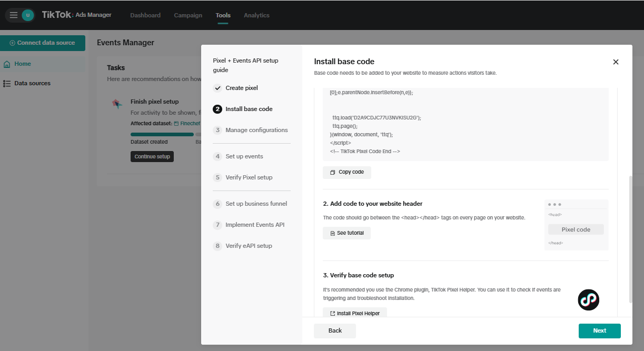Viewport: 644px width, 351px height.
Task: Select the Tools tab
Action: (x=223, y=15)
